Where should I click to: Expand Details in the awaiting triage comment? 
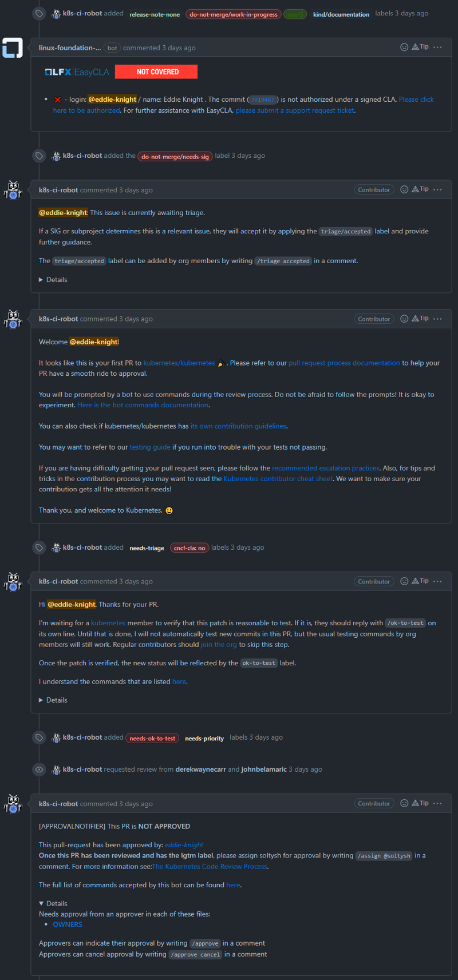(53, 280)
